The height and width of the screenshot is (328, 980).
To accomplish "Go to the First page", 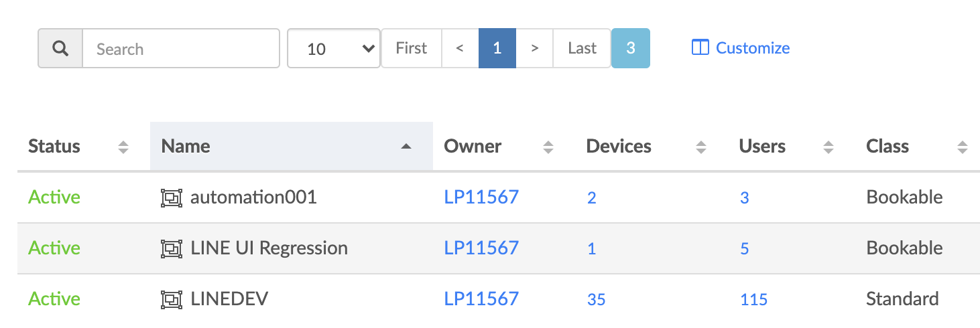I will pyautogui.click(x=412, y=48).
